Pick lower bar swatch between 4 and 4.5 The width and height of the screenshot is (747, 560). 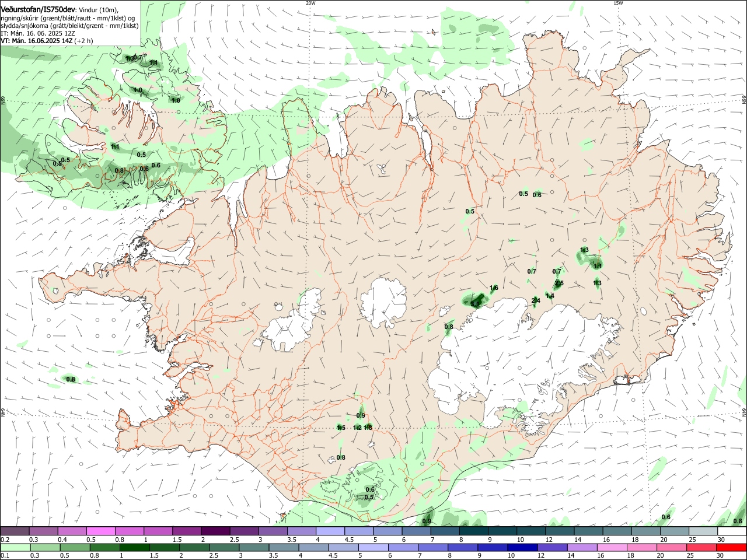pos(314,547)
